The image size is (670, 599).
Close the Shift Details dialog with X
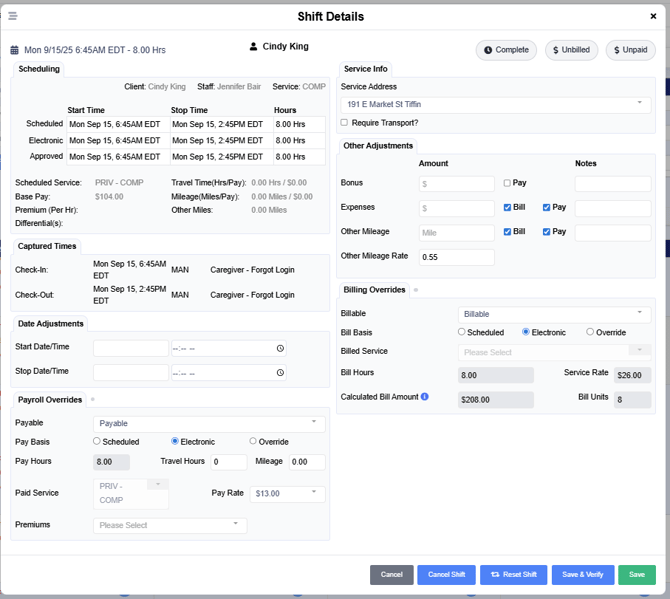(653, 16)
